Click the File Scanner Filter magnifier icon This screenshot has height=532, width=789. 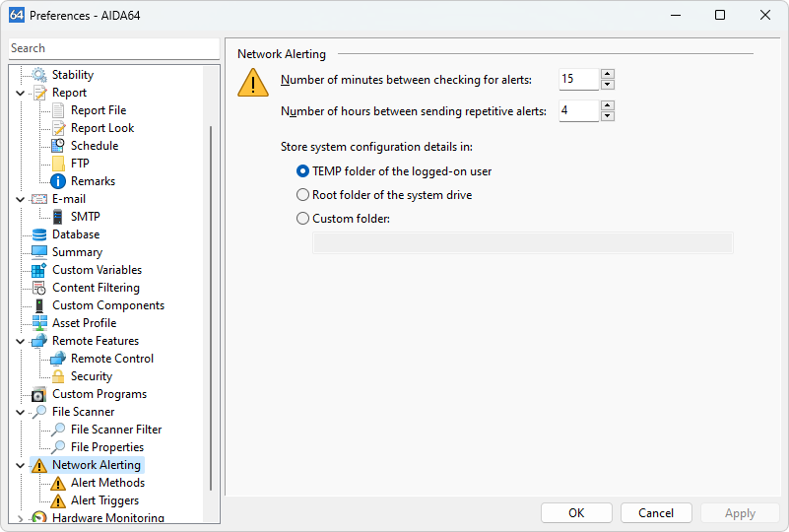click(x=58, y=430)
